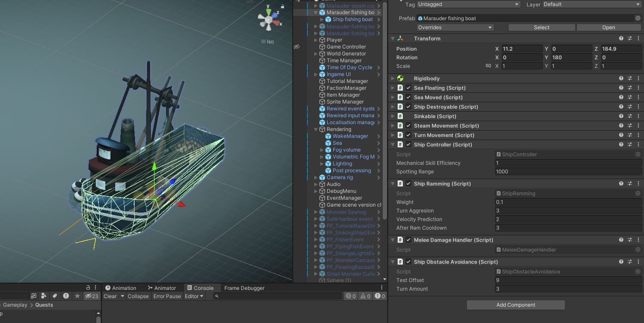
Task: Click the Clear button in Console
Action: tap(110, 296)
